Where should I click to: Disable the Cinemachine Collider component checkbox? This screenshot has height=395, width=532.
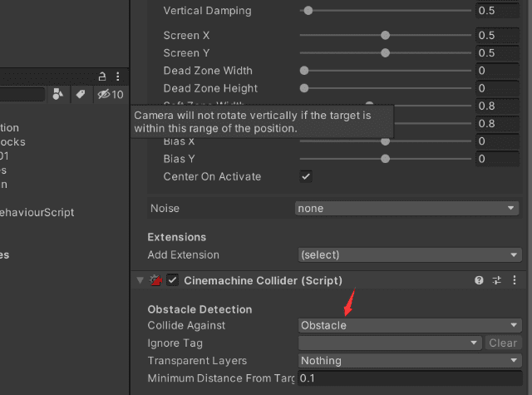tap(173, 281)
